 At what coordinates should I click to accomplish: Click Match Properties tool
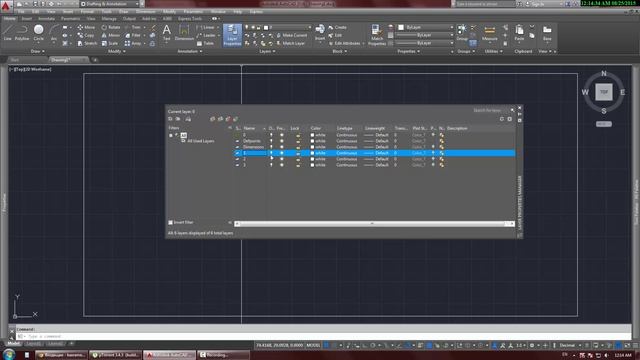click(x=377, y=35)
